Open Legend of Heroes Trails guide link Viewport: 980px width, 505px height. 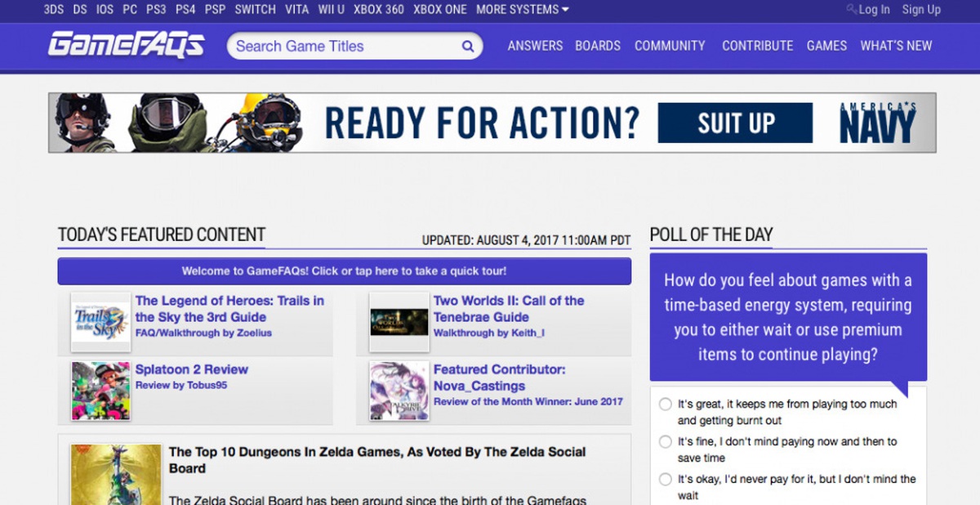(229, 309)
